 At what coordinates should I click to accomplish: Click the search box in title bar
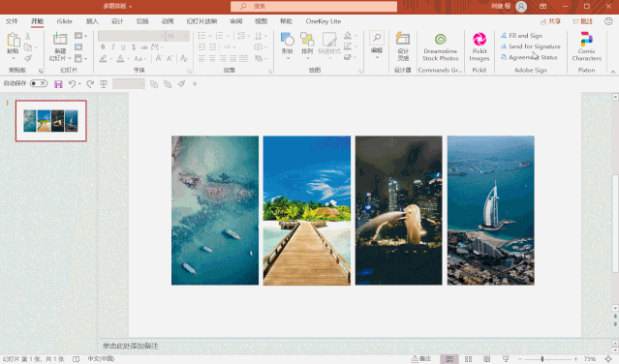click(x=314, y=7)
